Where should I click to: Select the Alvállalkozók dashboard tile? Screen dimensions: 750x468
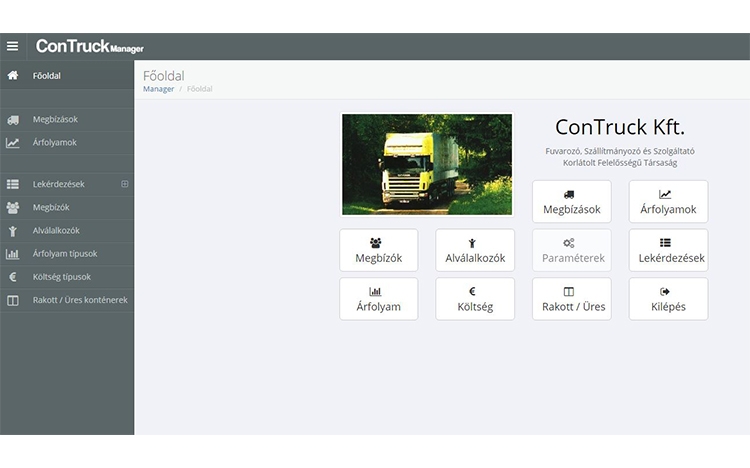475,250
